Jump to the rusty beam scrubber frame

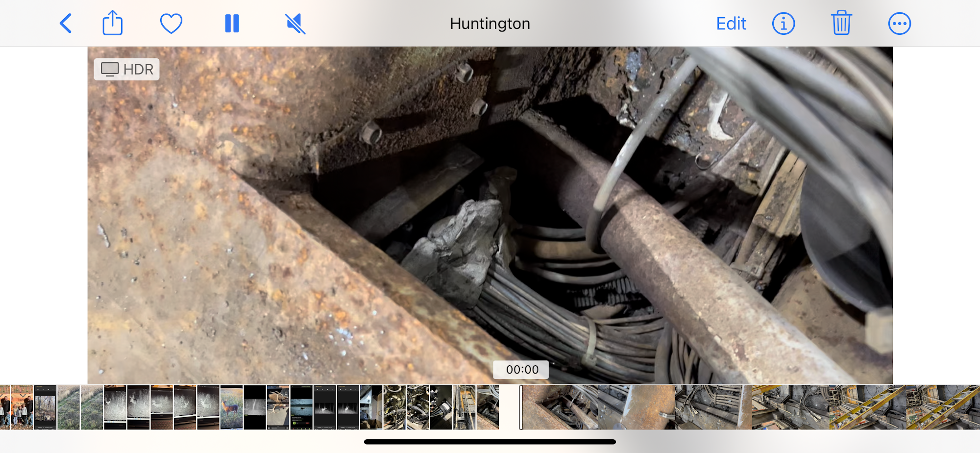coord(637,407)
